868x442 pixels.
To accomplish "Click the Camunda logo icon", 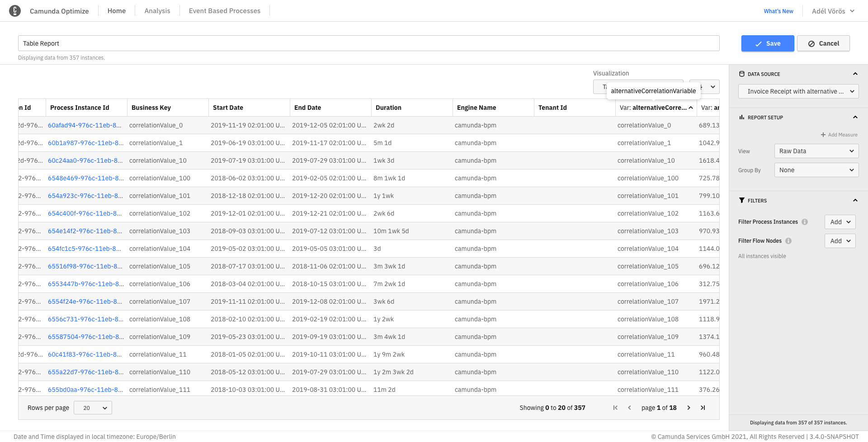I will [15, 11].
